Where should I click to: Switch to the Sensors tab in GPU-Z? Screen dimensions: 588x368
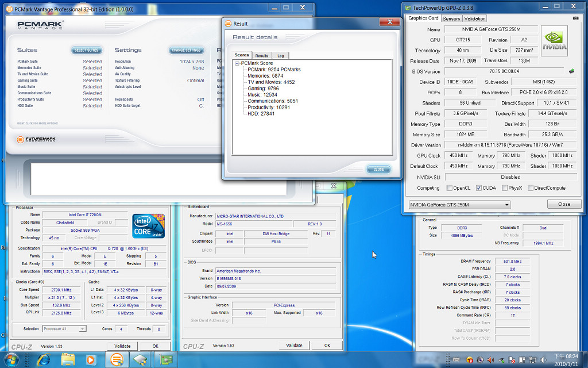point(451,18)
